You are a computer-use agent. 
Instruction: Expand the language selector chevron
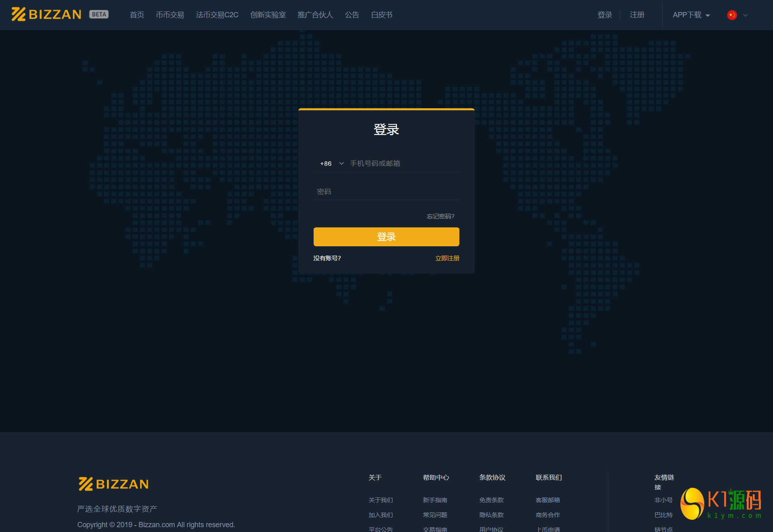coord(745,15)
